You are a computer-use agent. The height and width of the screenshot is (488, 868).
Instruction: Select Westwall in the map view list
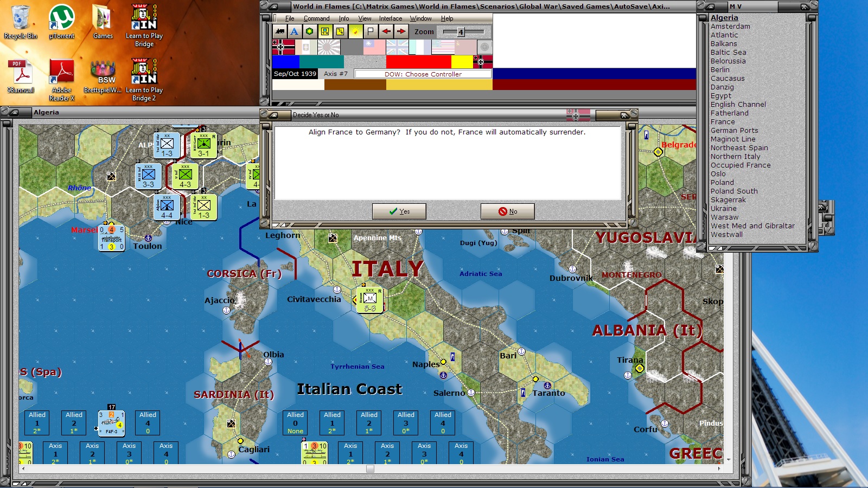[x=726, y=234]
